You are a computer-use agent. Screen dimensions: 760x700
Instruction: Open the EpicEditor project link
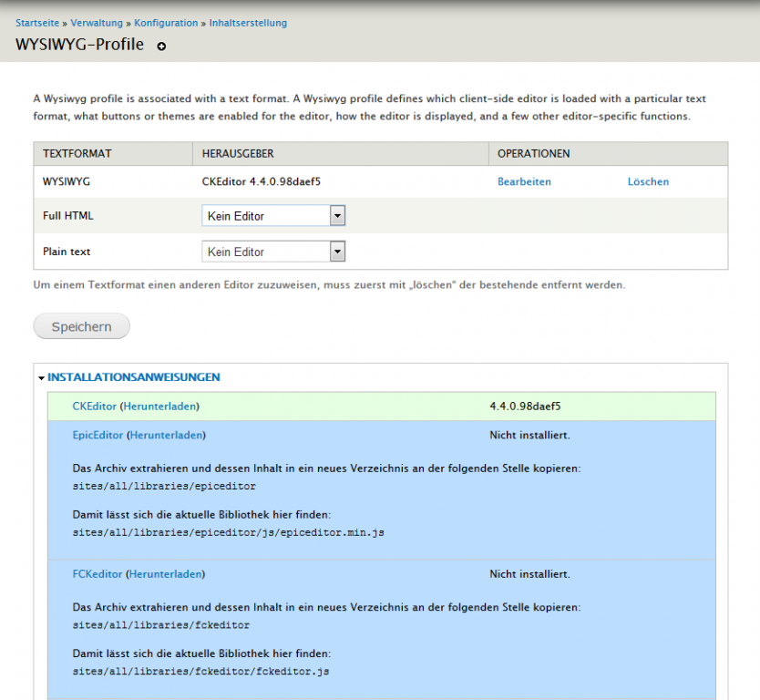click(98, 436)
